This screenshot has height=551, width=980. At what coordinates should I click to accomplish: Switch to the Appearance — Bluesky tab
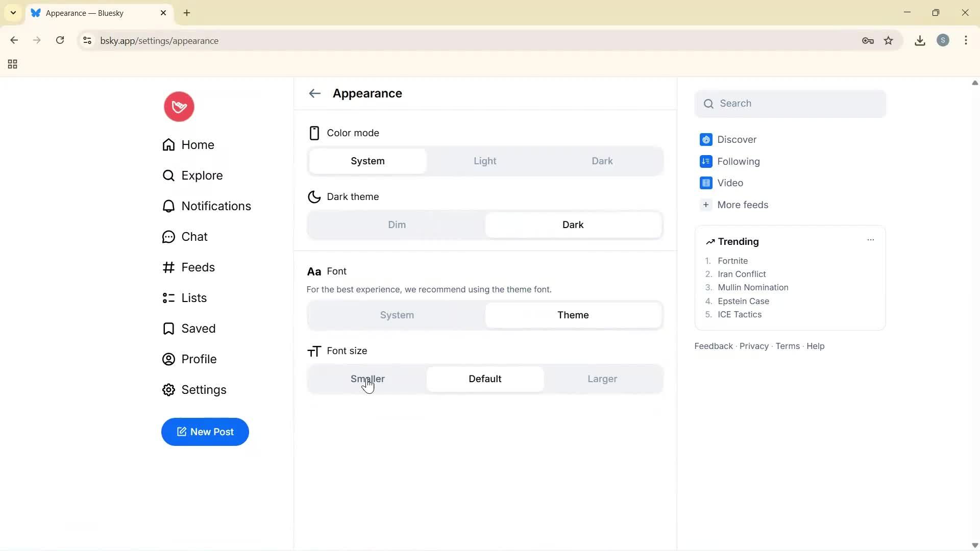point(92,13)
